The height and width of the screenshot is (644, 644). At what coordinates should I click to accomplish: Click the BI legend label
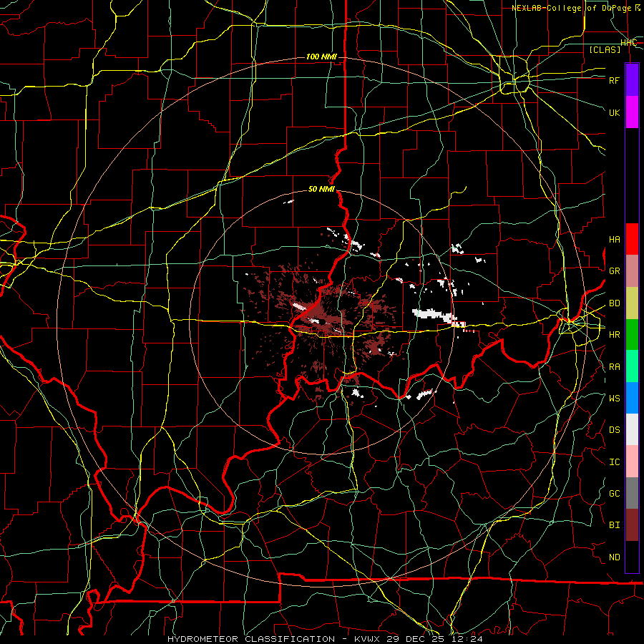615,525
